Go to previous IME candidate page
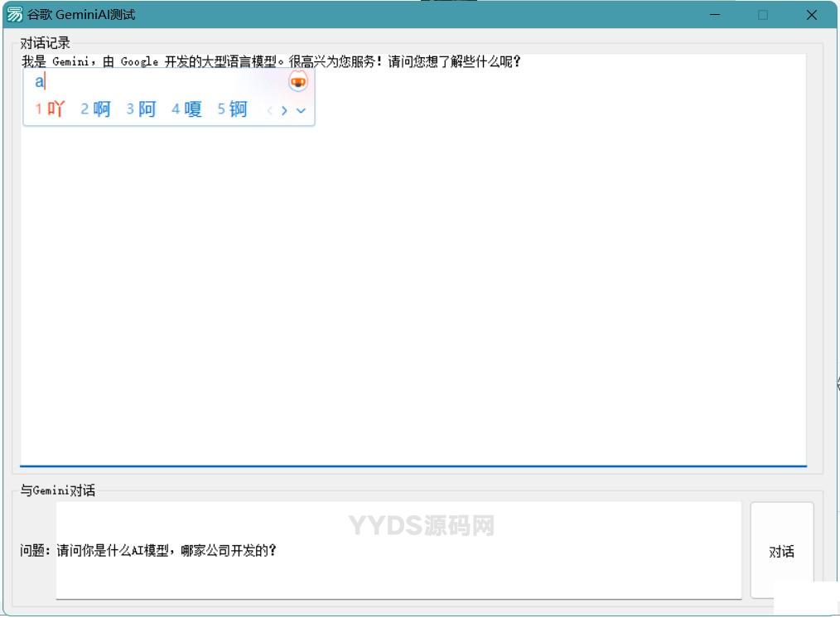The width and height of the screenshot is (840, 618). pyautogui.click(x=269, y=110)
